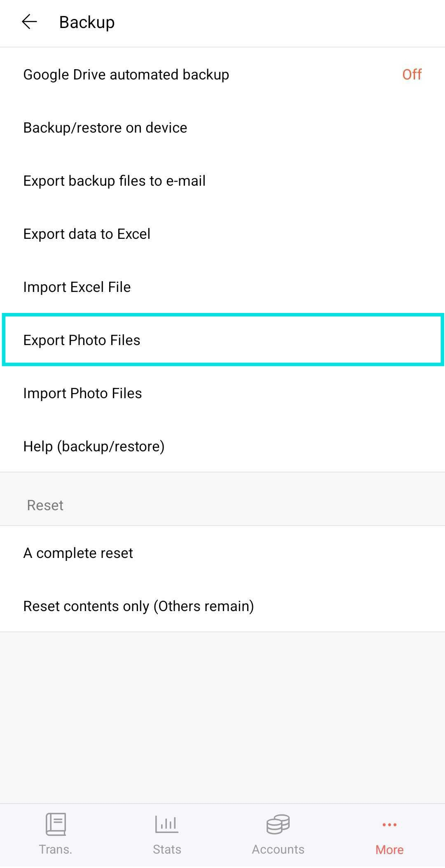
Task: Tap the Reset section header
Action: [x=45, y=505]
